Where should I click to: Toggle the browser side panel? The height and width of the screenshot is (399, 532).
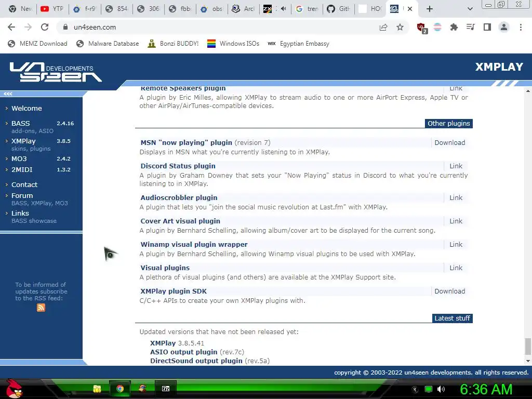[x=487, y=27]
